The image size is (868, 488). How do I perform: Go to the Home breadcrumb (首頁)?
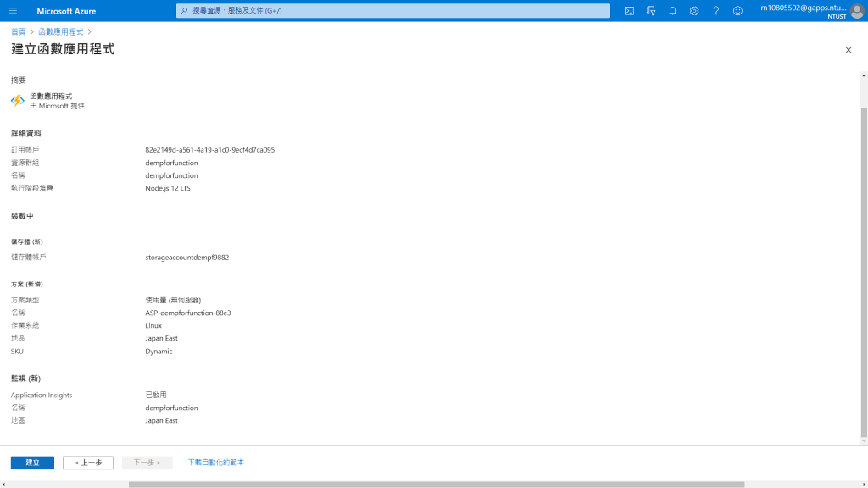coord(19,31)
